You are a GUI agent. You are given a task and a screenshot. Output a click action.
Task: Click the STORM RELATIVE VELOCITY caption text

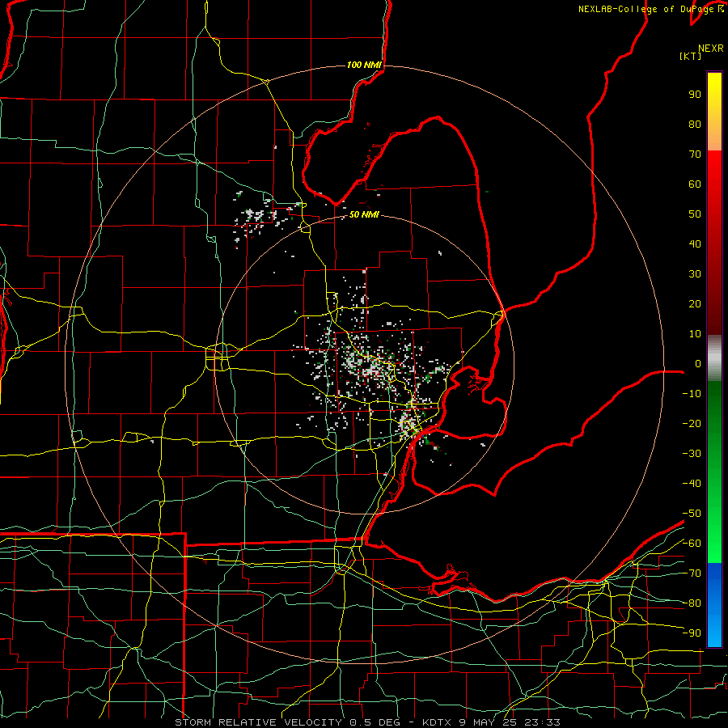click(258, 722)
